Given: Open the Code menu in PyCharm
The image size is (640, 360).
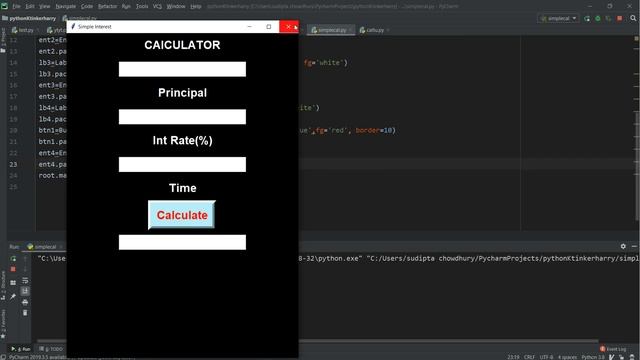Looking at the screenshot, I should [x=87, y=6].
